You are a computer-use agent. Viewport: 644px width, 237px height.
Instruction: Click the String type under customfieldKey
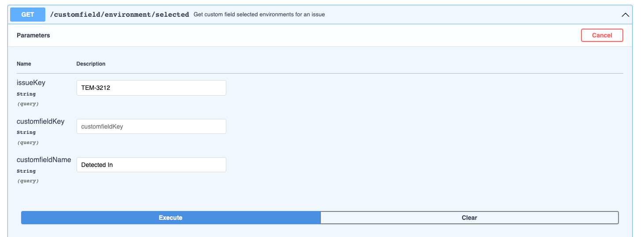26,132
